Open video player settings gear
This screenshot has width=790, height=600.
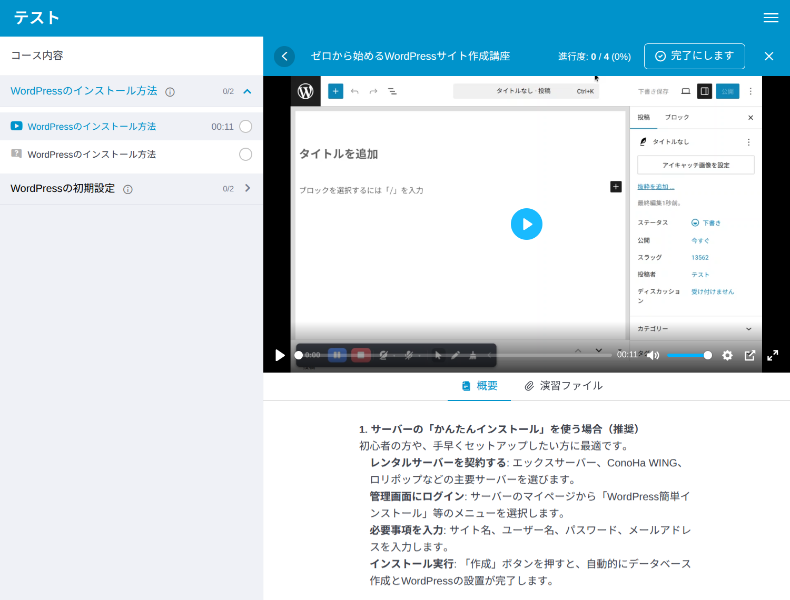point(727,355)
